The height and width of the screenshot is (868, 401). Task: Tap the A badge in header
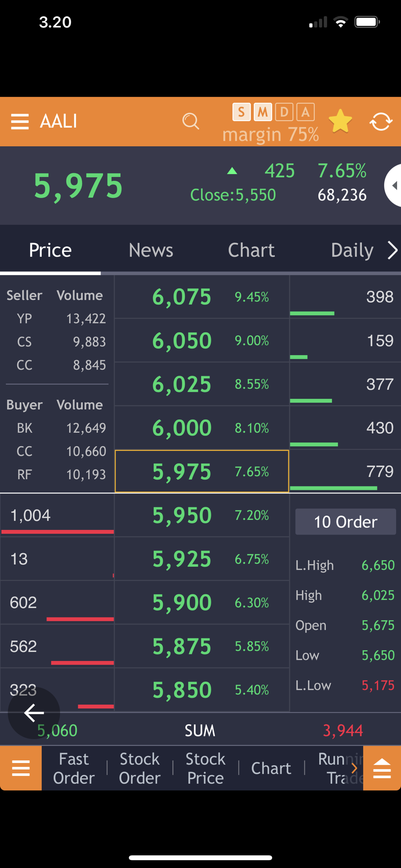pos(306,112)
